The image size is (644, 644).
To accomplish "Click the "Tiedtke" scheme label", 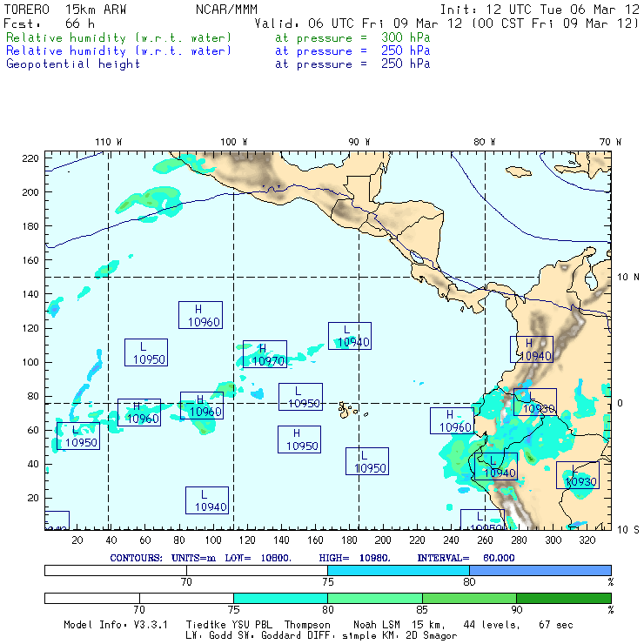I will tap(205, 625).
